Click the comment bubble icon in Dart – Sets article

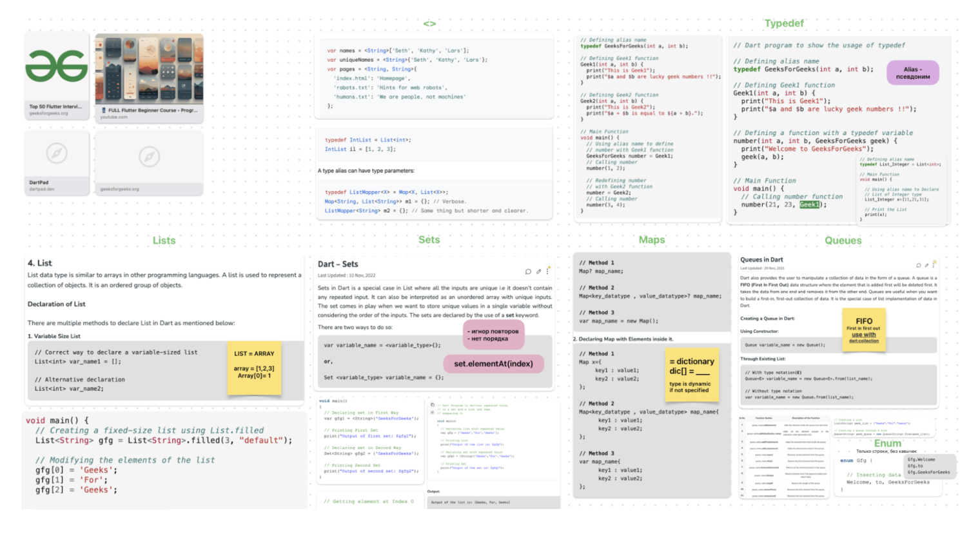point(528,272)
